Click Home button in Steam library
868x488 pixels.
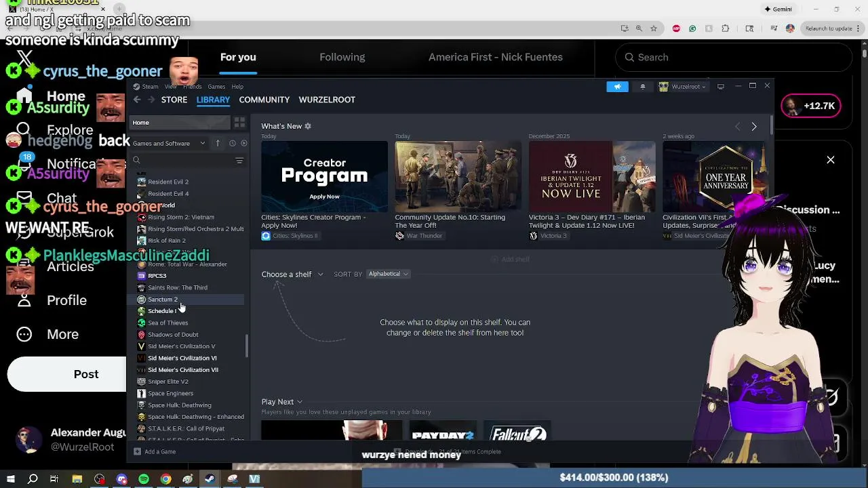180,123
